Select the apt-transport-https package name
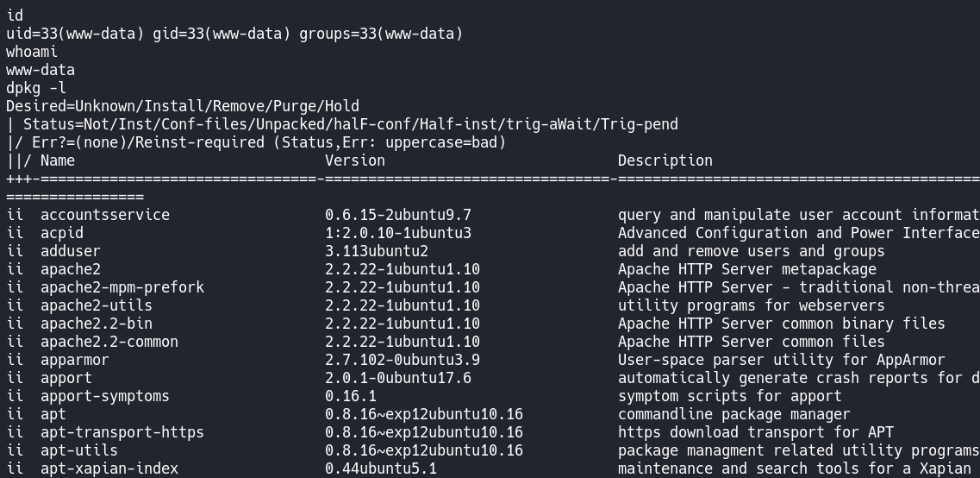This screenshot has height=478, width=980. coord(122,432)
